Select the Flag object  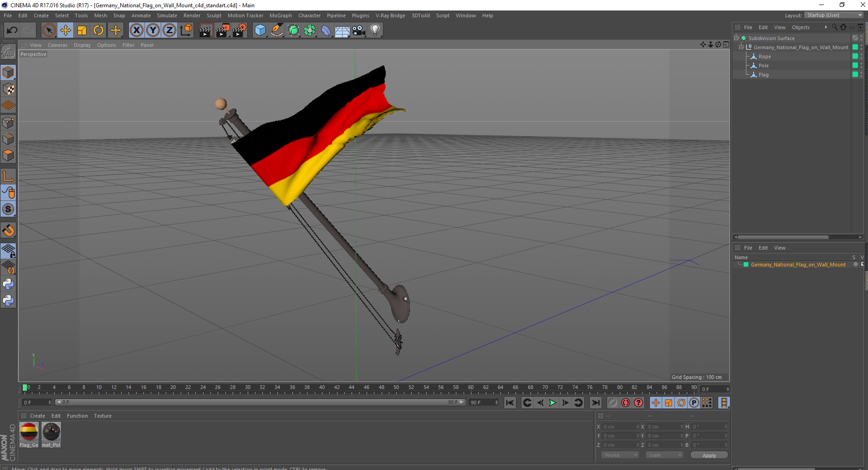point(763,75)
